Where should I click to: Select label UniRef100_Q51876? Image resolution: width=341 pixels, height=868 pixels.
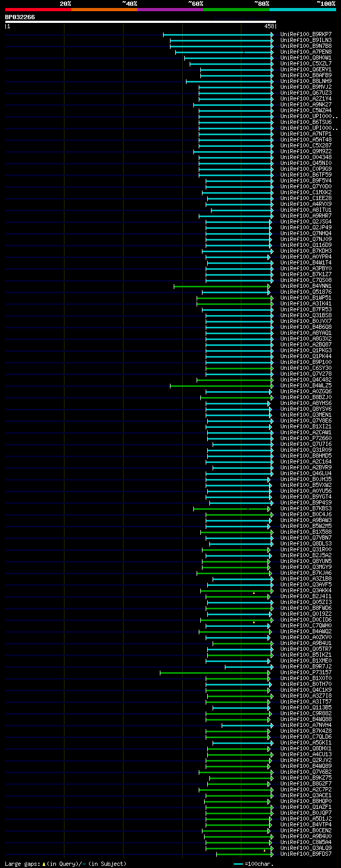[x=306, y=292]
